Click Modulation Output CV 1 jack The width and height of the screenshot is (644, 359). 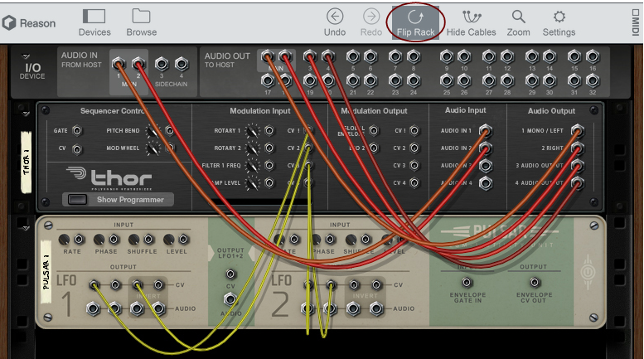414,131
